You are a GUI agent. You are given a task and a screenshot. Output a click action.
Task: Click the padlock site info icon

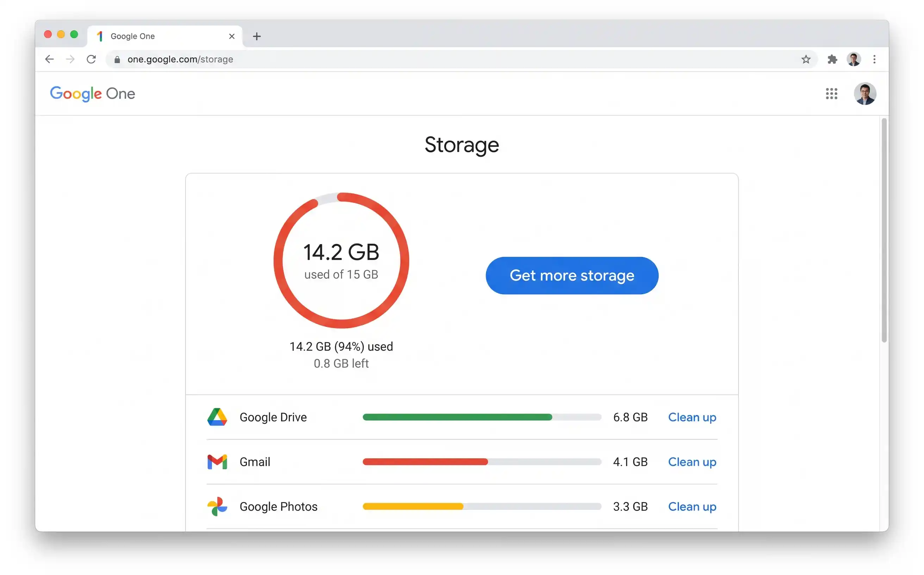point(117,60)
